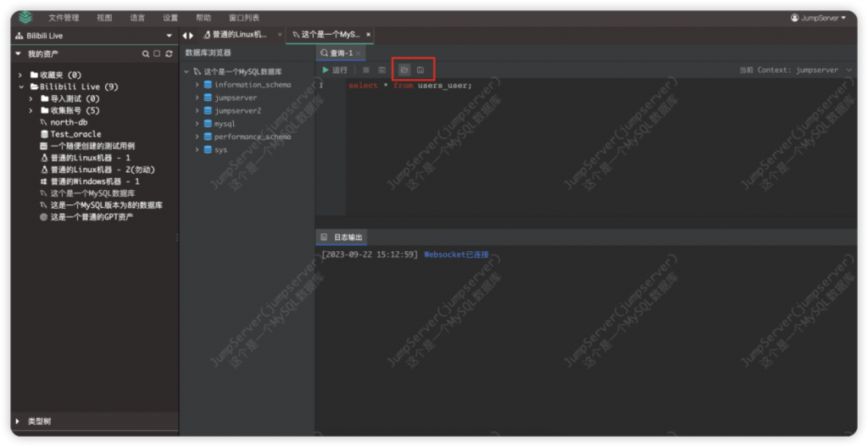Viewport: 868px width, 447px height.
Task: Switch to the 这个是一个MyS... tab
Action: pos(326,34)
